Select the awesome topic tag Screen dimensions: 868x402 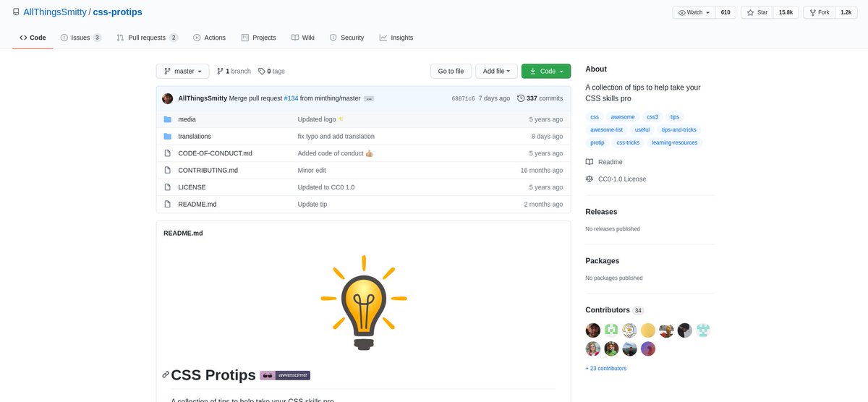(x=623, y=116)
